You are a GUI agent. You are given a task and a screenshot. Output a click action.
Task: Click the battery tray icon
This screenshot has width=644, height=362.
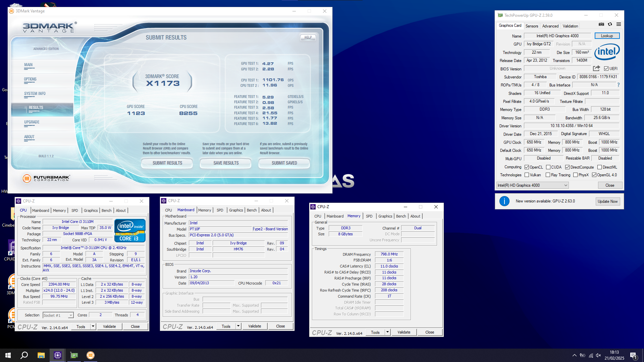coord(583,355)
